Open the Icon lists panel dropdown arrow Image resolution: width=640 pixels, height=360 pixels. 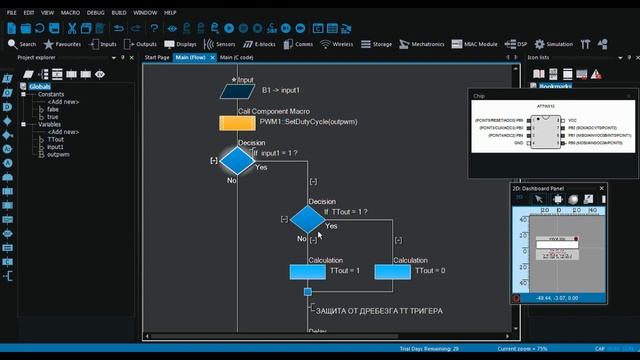point(620,58)
